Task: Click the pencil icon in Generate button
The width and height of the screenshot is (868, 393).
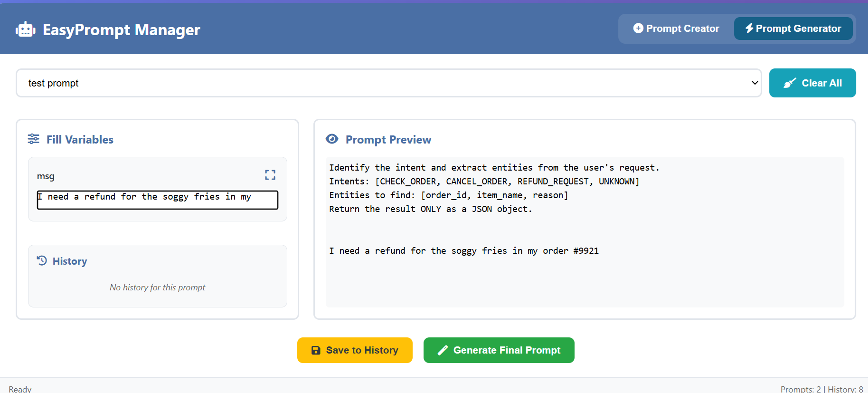Action: click(443, 350)
